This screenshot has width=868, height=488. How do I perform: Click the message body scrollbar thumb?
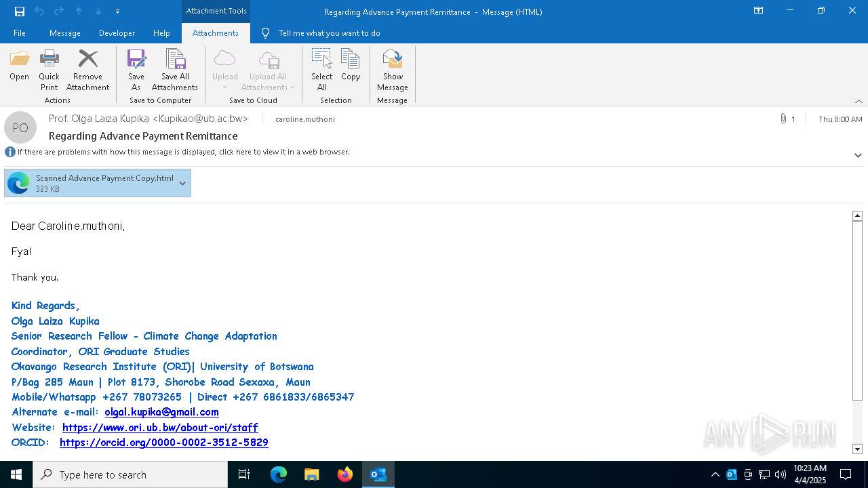(857, 310)
